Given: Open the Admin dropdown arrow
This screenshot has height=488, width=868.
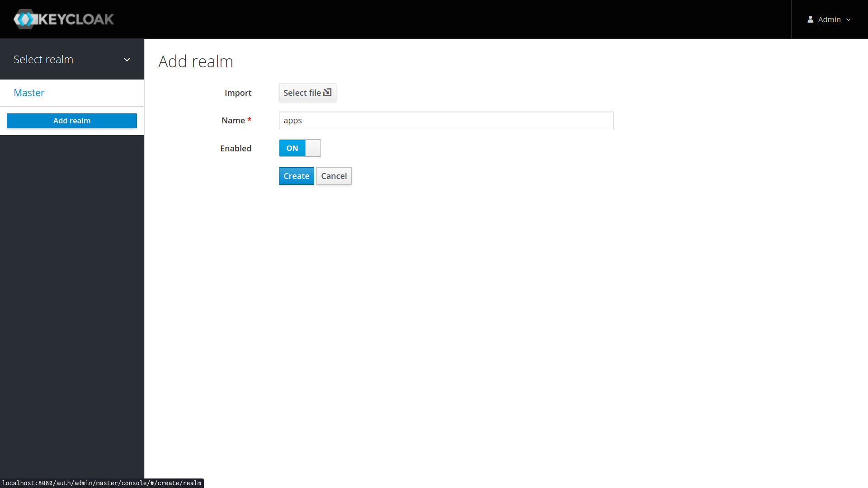Looking at the screenshot, I should click(x=849, y=20).
